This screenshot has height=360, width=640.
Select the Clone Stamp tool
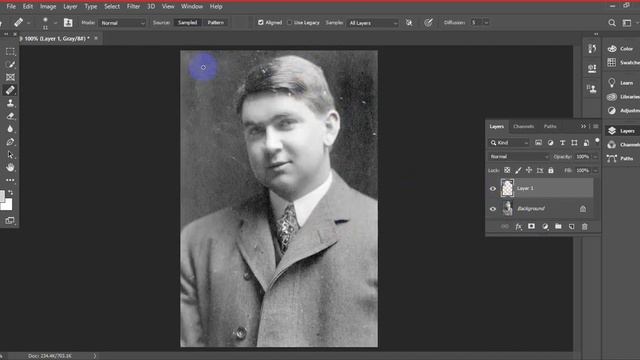click(10, 103)
